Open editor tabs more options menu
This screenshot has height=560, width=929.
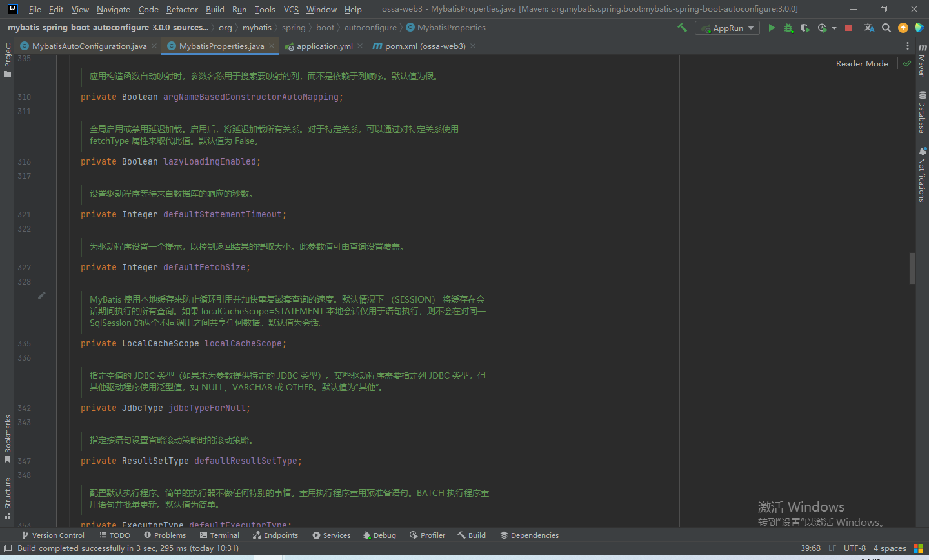(907, 46)
